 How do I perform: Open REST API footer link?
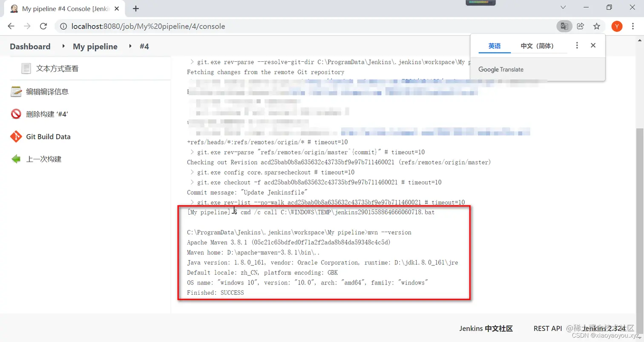(x=548, y=328)
